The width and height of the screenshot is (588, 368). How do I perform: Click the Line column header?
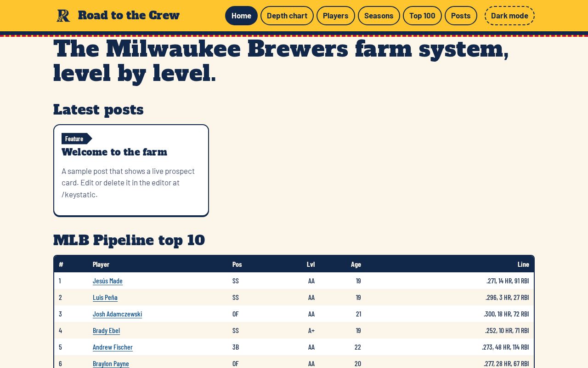pyautogui.click(x=523, y=264)
